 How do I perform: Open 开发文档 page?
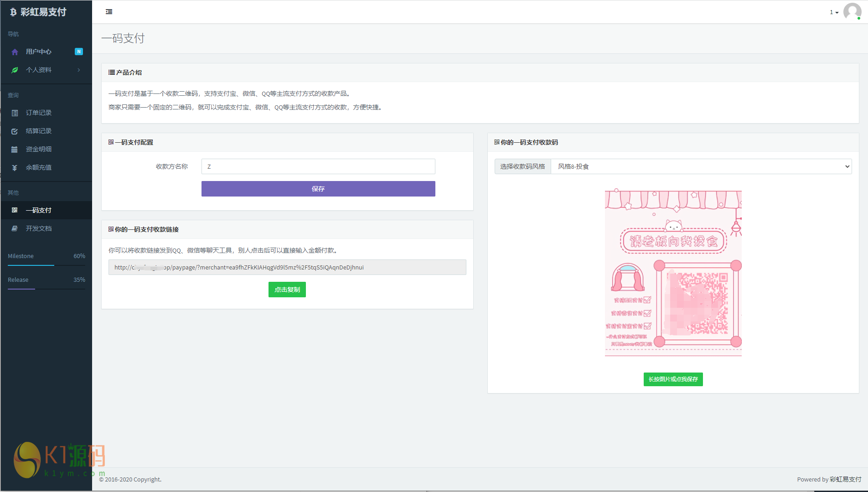pos(46,228)
